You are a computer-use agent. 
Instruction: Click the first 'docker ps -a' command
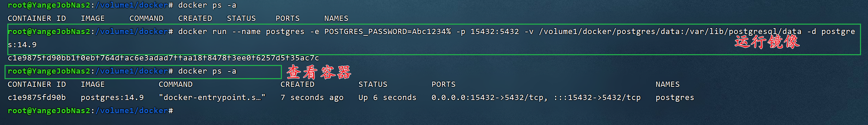[x=207, y=5]
